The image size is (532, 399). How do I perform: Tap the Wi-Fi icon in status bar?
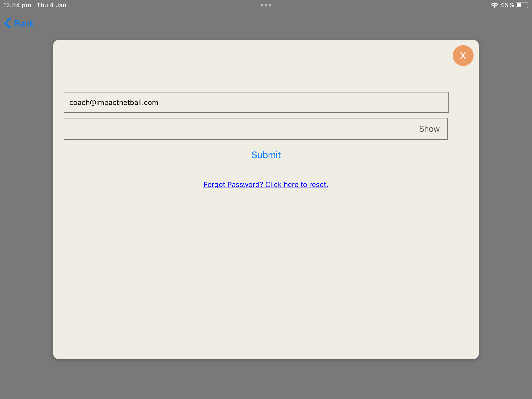click(x=495, y=5)
